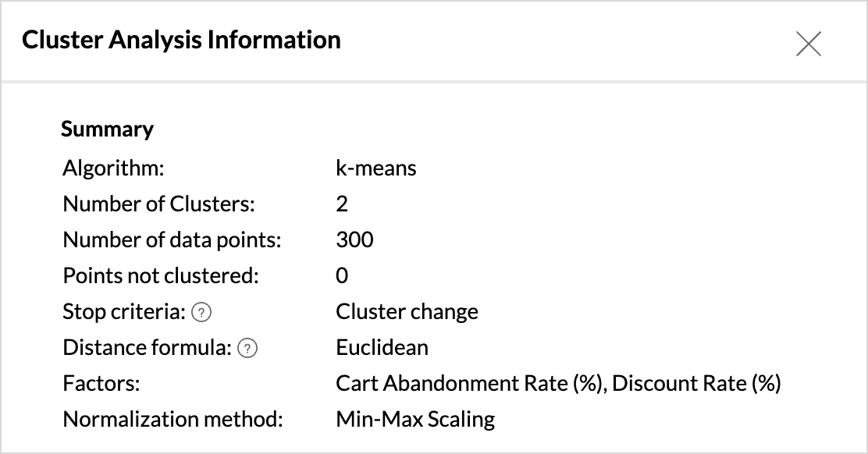Select the k-means algorithm value
Viewport: 868px width, 454px height.
click(x=376, y=168)
